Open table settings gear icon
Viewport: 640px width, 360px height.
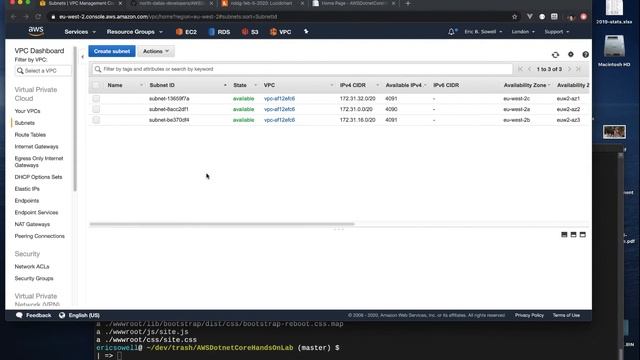[x=571, y=54]
